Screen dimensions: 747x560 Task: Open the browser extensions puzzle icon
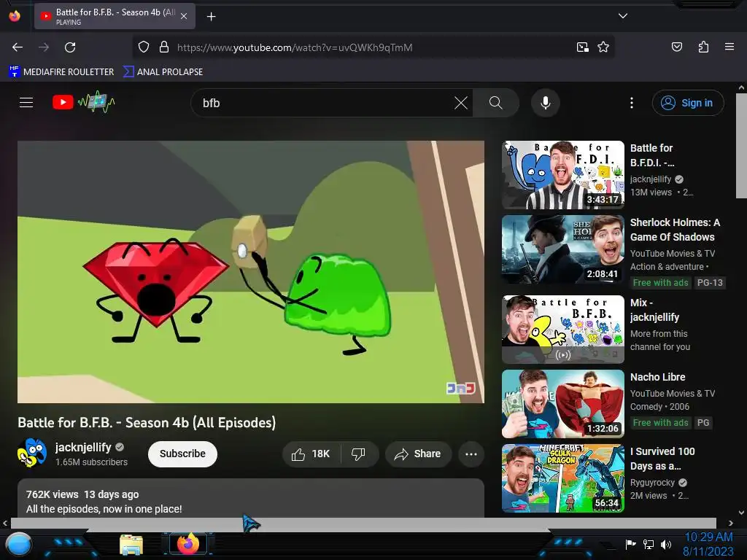coord(703,47)
